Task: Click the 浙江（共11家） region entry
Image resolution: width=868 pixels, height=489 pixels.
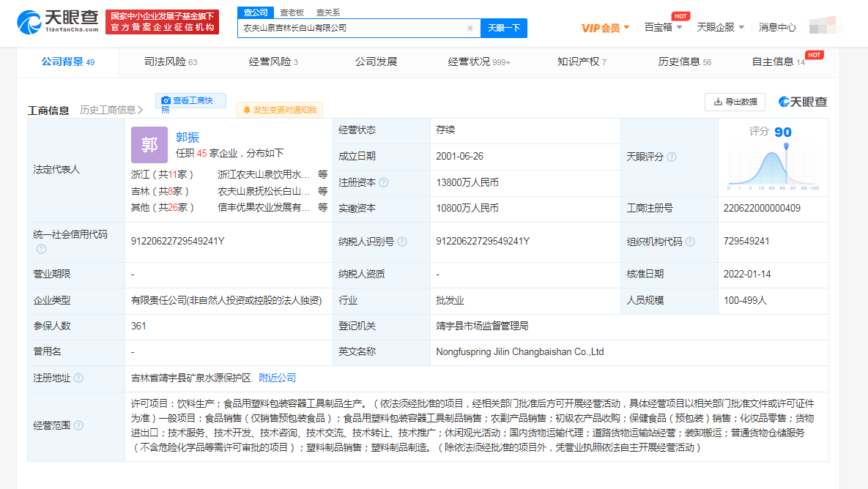Action: click(162, 175)
